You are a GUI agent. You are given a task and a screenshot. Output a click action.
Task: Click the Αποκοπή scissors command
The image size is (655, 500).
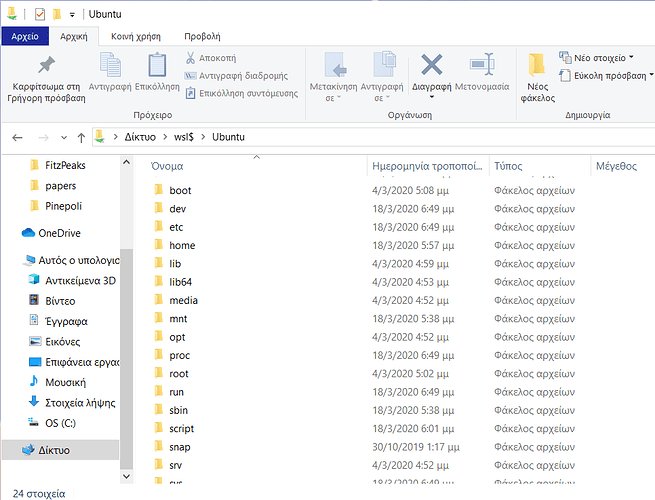211,58
